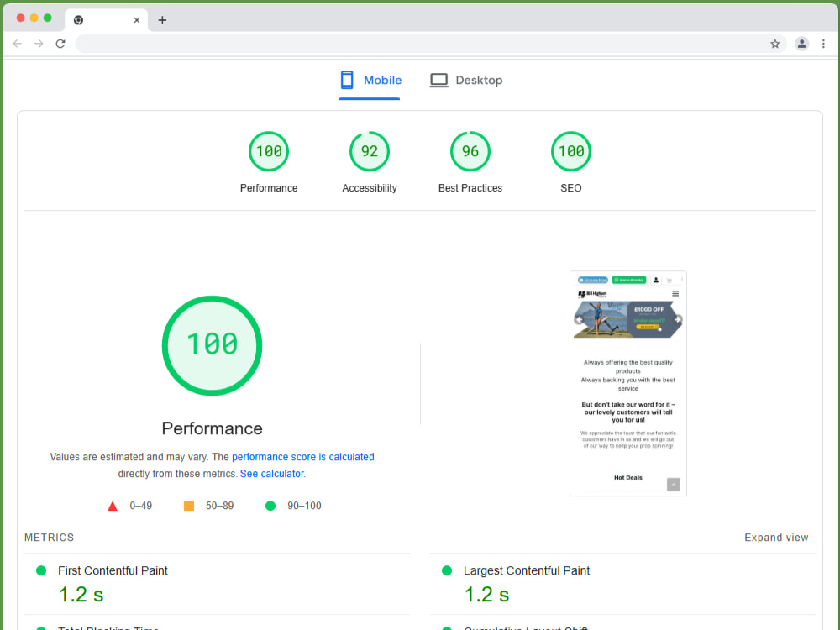The height and width of the screenshot is (630, 840).
Task: Click the METRICS section heading
Action: tap(50, 538)
